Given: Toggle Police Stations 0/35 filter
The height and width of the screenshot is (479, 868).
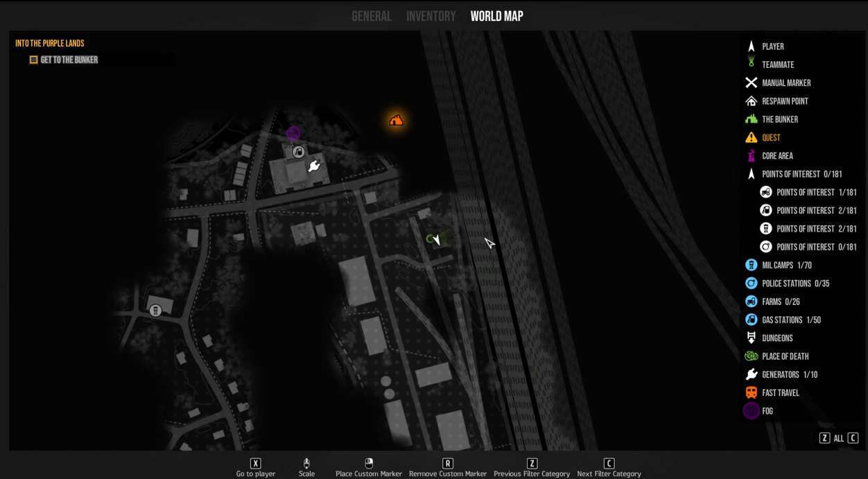Looking at the screenshot, I should point(785,284).
